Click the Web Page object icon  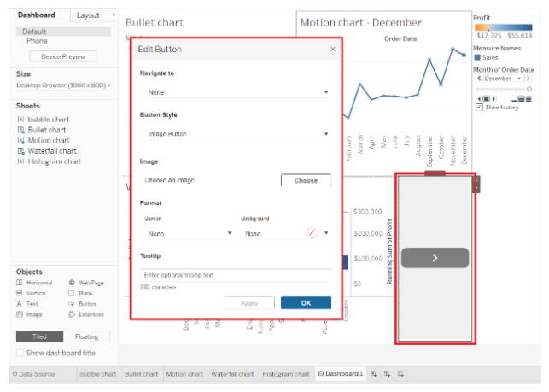tap(72, 283)
